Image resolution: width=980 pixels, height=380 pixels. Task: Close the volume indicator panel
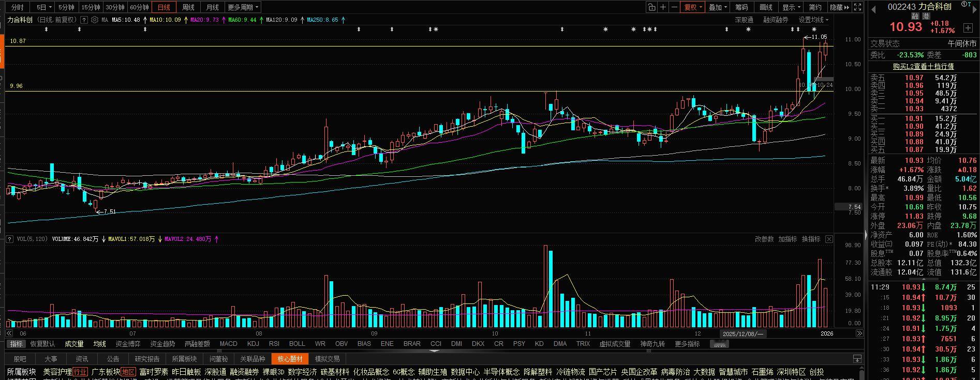click(829, 239)
